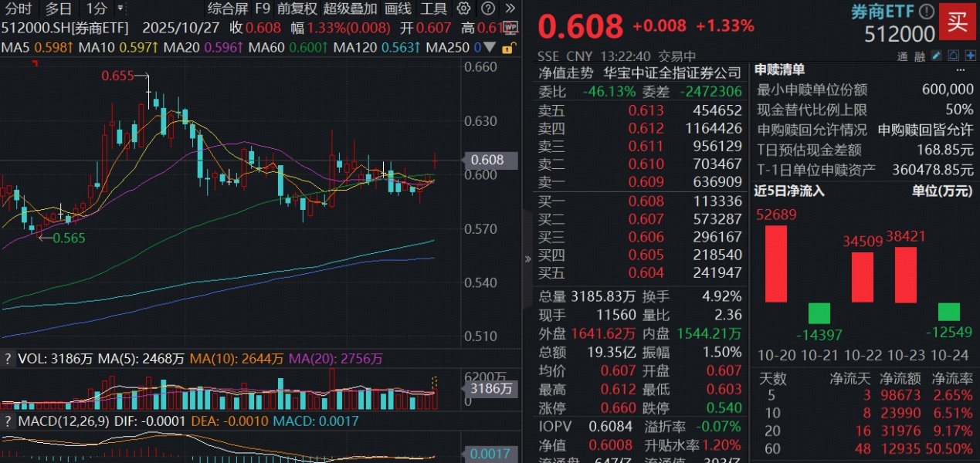
Task: Expand more toolbar options double chevron
Action: tap(509, 9)
